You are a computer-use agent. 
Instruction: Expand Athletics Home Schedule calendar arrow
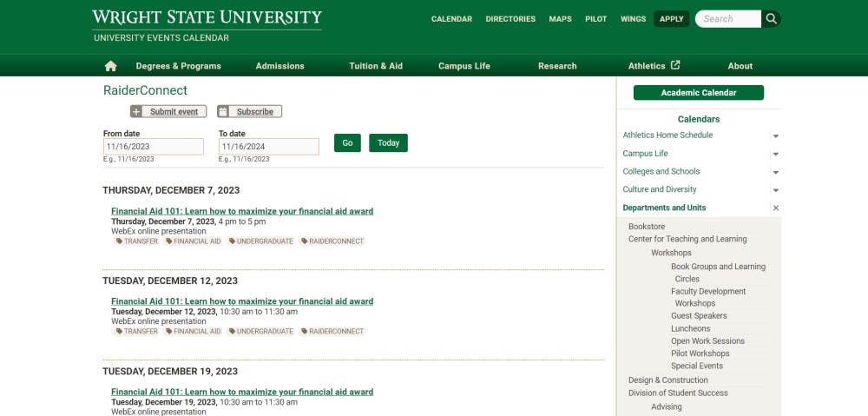click(775, 135)
